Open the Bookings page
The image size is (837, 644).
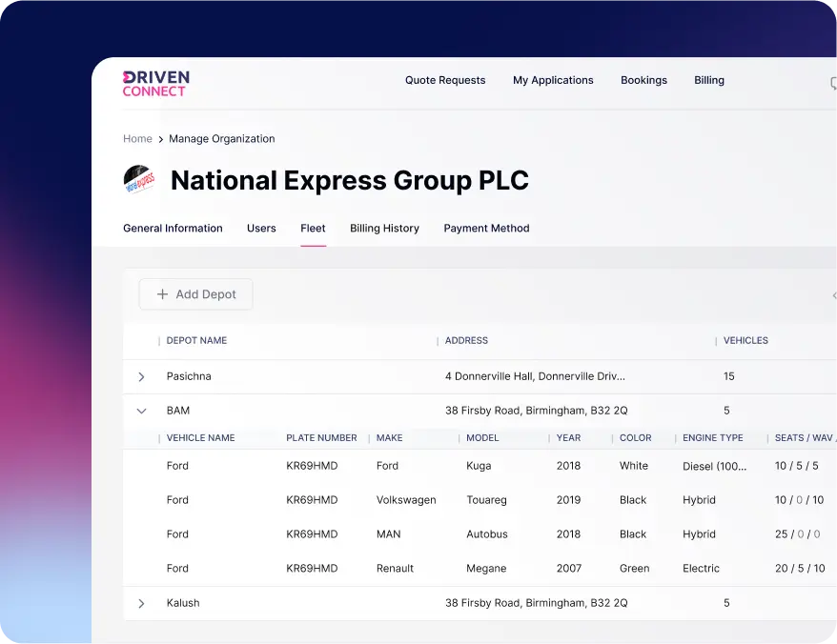(x=643, y=80)
